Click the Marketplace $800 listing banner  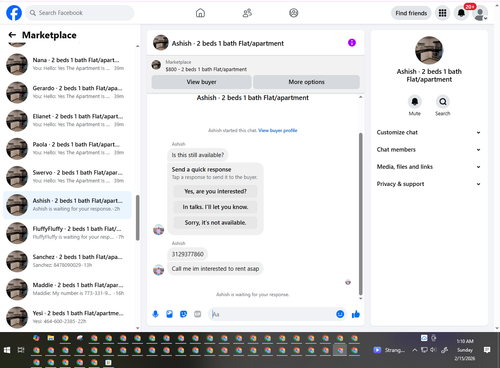click(x=256, y=66)
